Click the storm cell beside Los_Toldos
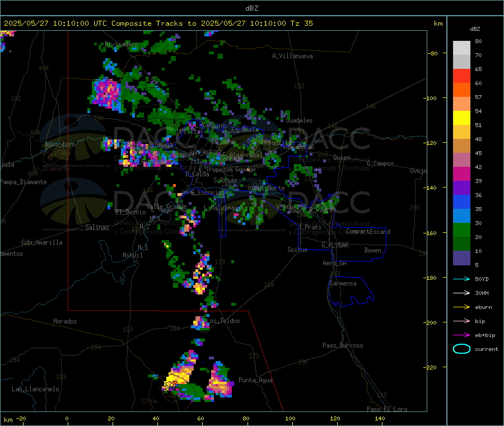 pyautogui.click(x=200, y=323)
